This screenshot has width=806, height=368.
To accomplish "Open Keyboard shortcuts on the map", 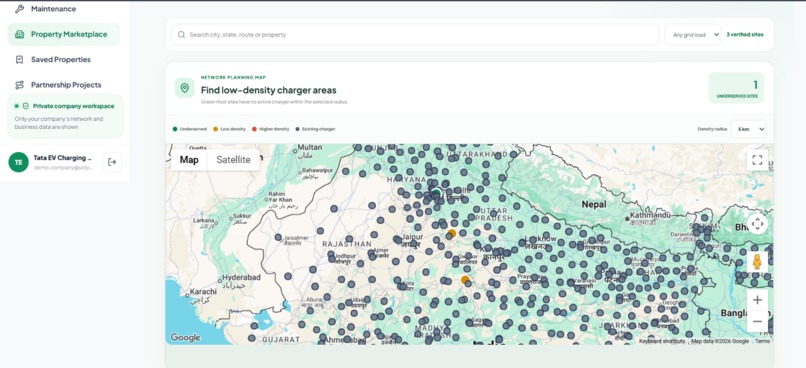I will click(662, 341).
